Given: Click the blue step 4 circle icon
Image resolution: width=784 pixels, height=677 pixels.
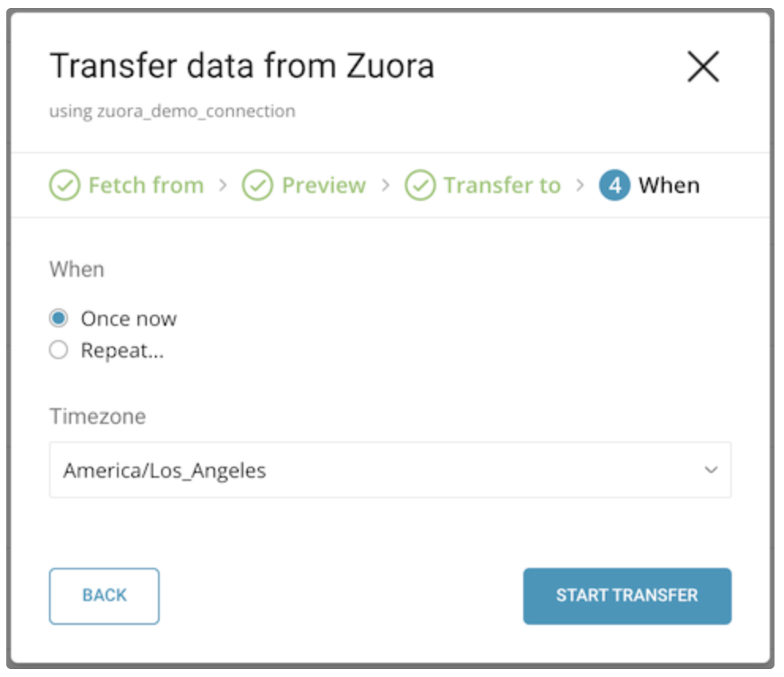Looking at the screenshot, I should (x=614, y=186).
